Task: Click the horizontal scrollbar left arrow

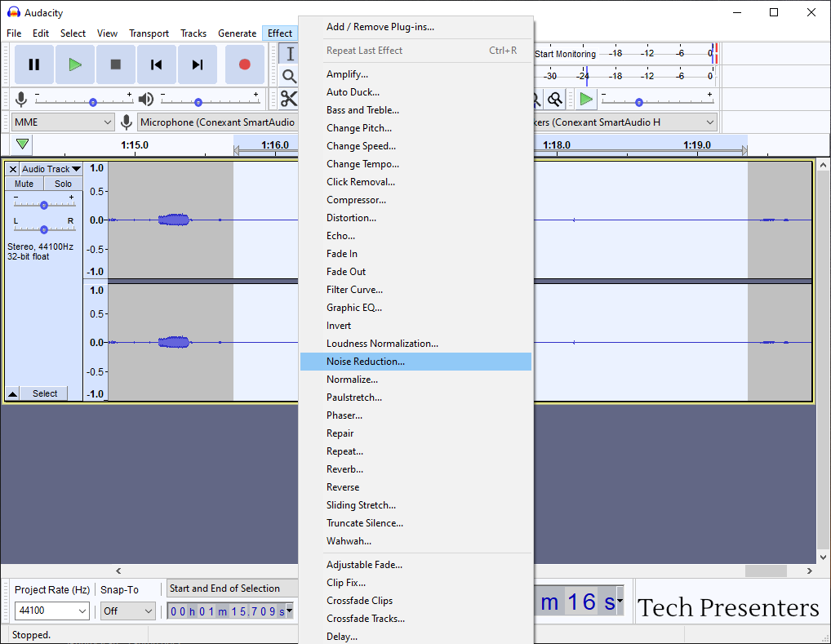Action: (118, 571)
